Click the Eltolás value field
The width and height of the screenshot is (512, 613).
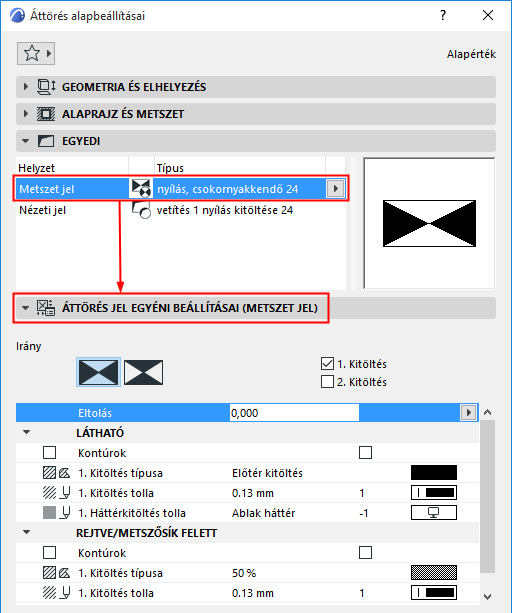[x=294, y=413]
